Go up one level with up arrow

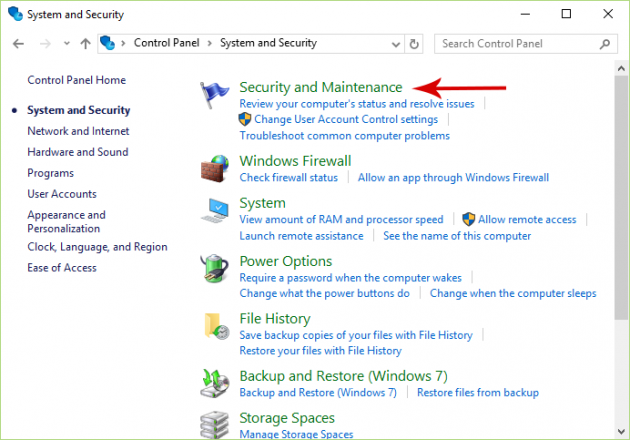[x=85, y=44]
